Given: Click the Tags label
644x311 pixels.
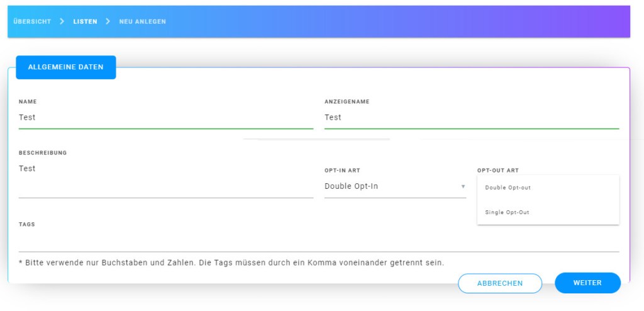Looking at the screenshot, I should (x=27, y=224).
